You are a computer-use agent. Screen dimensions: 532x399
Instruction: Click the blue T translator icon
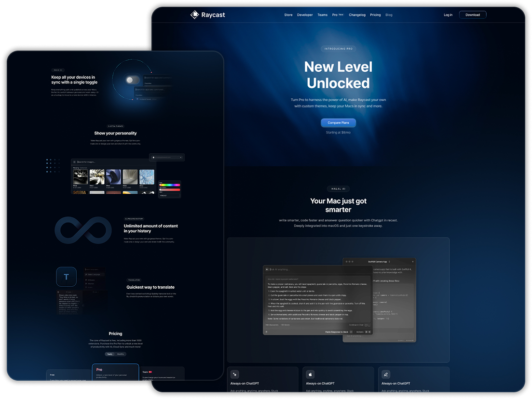66,277
